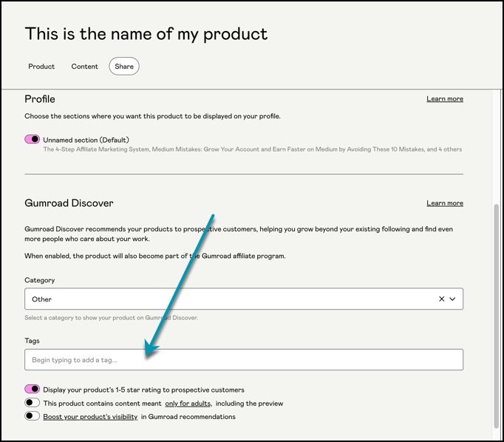
Task: Enable the adult content toggle
Action: (32, 403)
